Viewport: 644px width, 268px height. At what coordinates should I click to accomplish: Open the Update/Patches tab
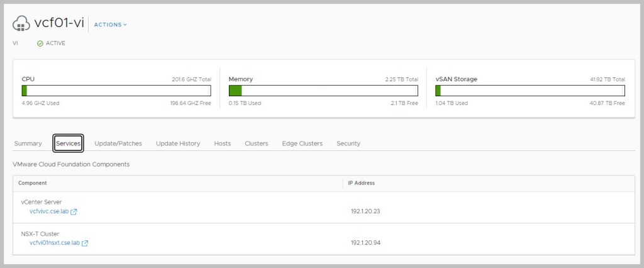click(x=118, y=143)
